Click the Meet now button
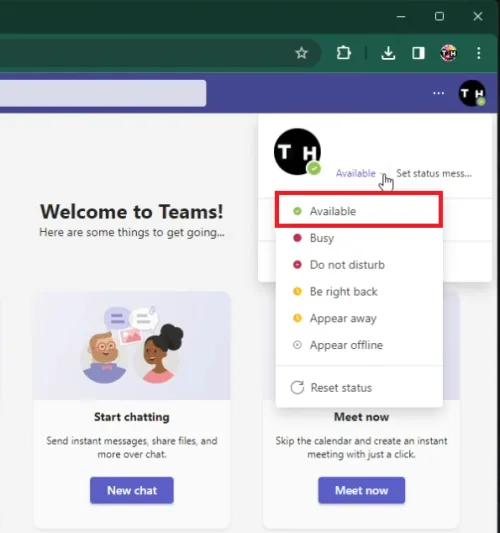Viewport: 500px width, 533px height. (x=362, y=490)
